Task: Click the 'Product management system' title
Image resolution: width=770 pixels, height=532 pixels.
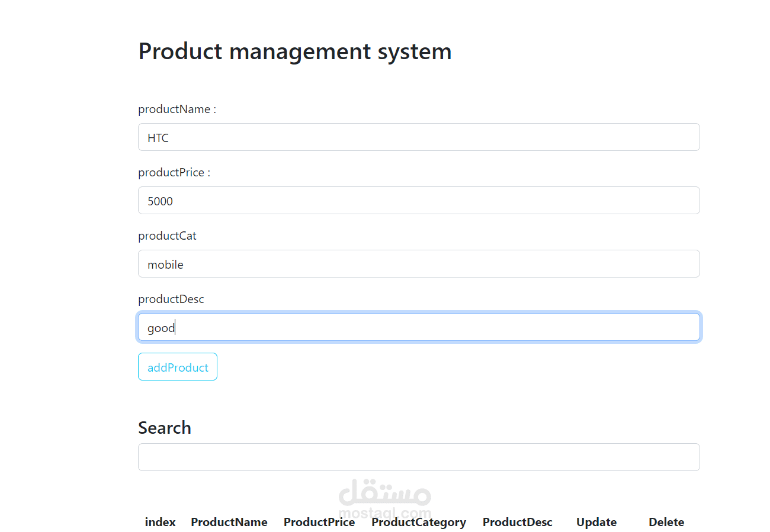Action: 295,51
